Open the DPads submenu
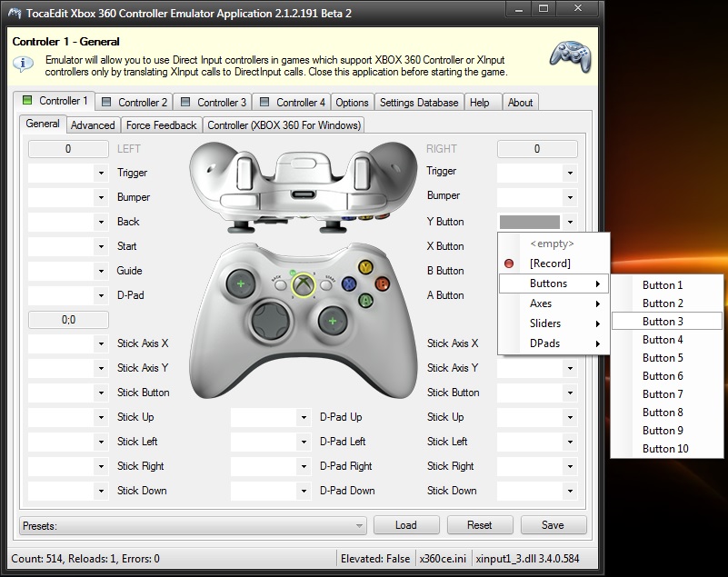This screenshot has width=728, height=577. tap(553, 343)
